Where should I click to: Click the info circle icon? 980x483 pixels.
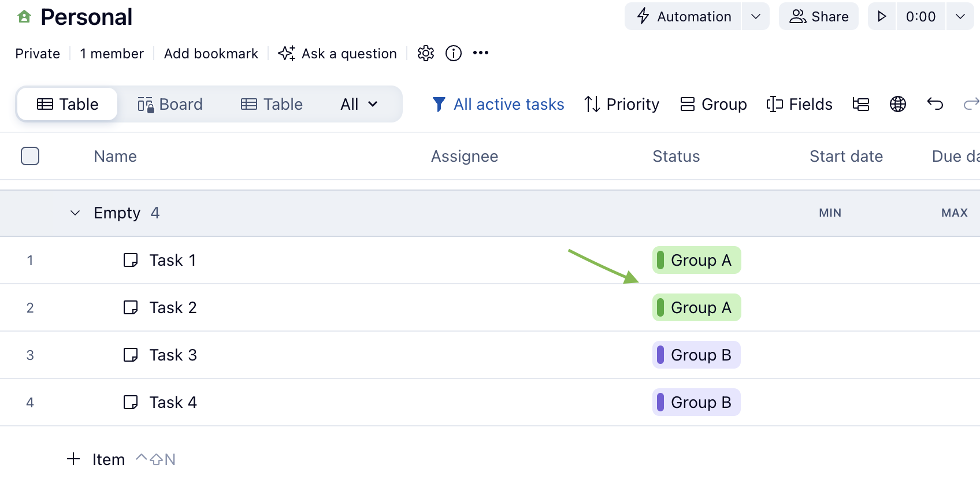(454, 53)
